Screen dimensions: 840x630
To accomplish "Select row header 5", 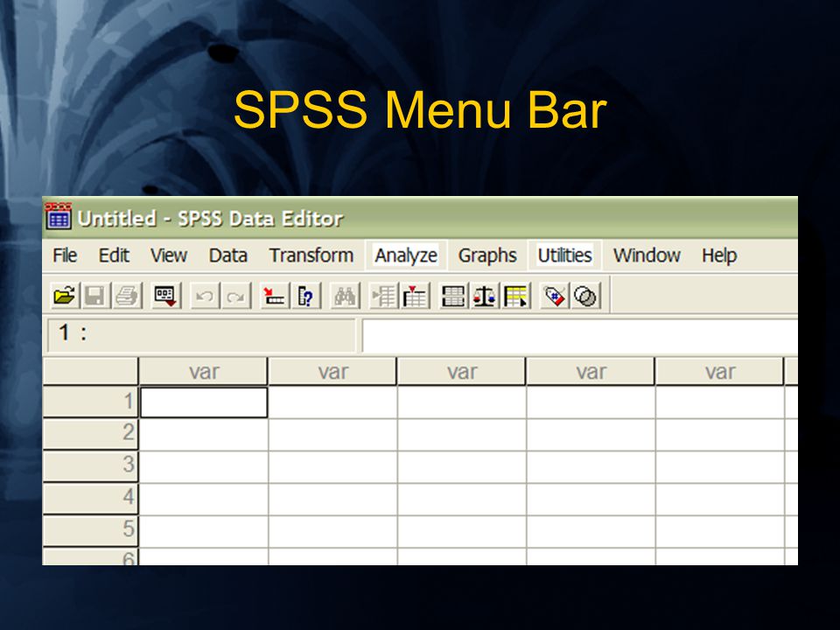I will tap(90, 530).
